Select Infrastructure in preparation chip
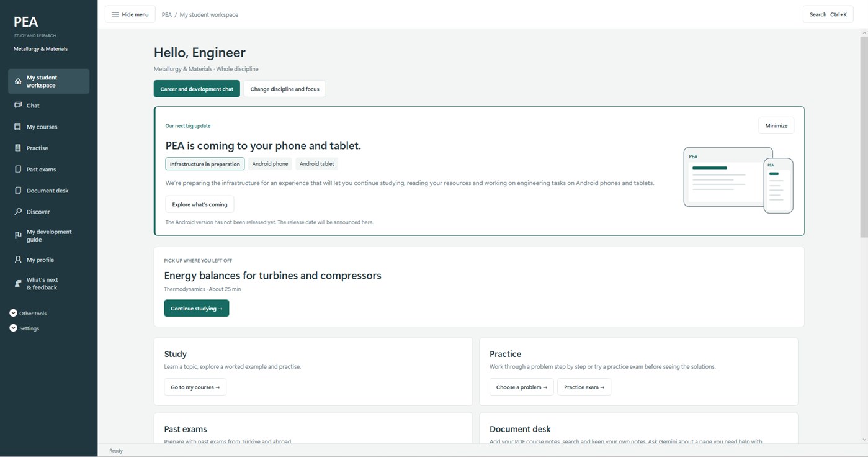The width and height of the screenshot is (868, 457). pos(205,164)
